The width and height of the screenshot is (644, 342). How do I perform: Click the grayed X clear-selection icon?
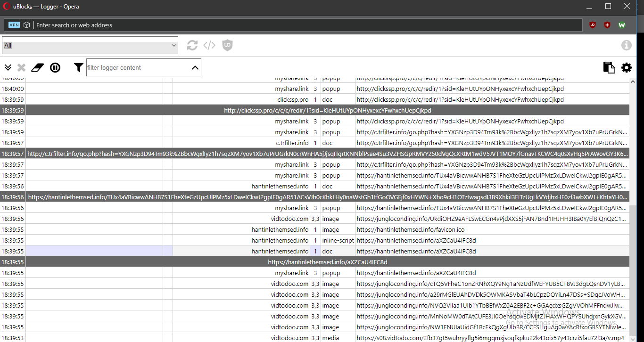[21, 67]
